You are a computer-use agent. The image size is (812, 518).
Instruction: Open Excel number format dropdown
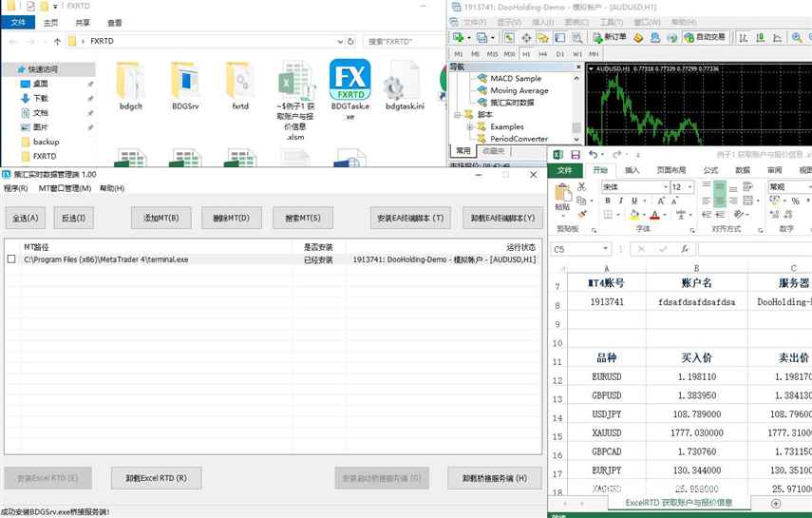[x=809, y=186]
